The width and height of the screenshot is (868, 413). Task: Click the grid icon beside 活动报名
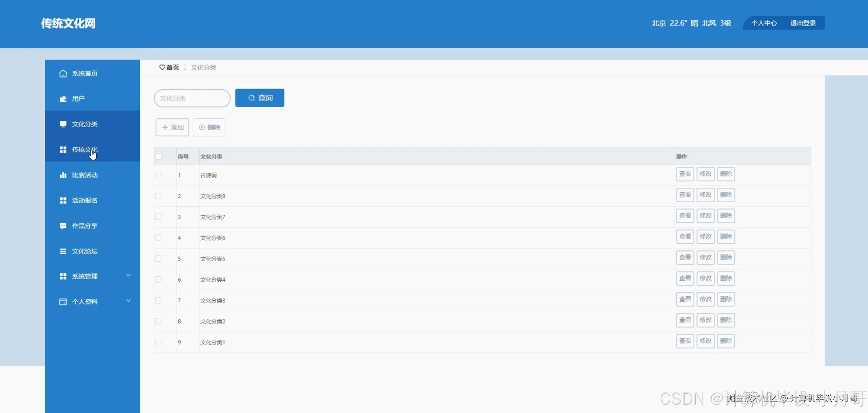pos(63,201)
